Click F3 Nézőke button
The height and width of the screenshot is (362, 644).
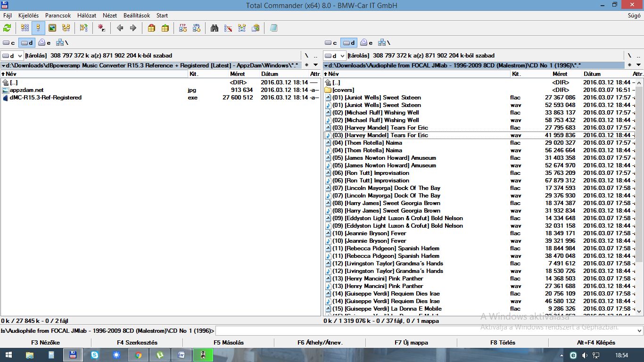coord(46,343)
